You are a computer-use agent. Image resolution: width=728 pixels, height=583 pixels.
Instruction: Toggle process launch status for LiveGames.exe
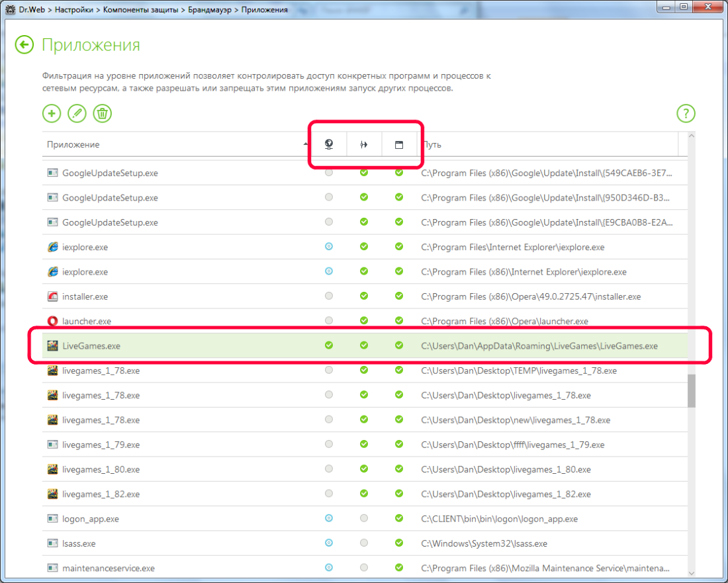pyautogui.click(x=364, y=345)
